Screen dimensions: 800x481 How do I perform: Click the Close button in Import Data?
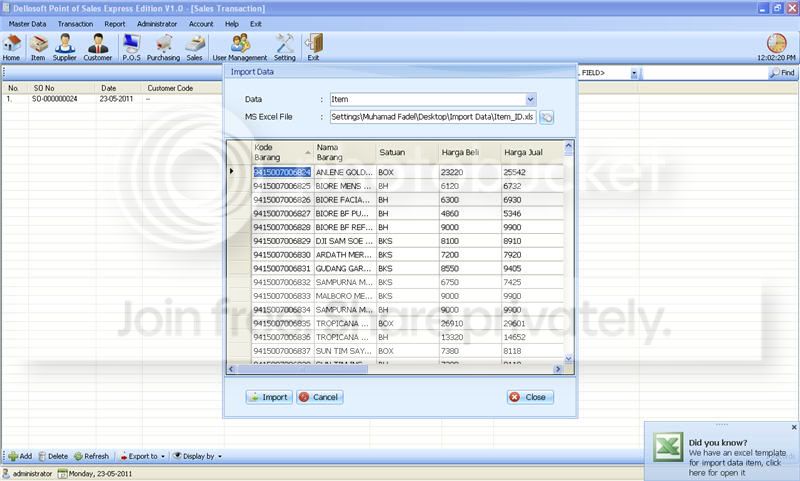pyautogui.click(x=530, y=397)
